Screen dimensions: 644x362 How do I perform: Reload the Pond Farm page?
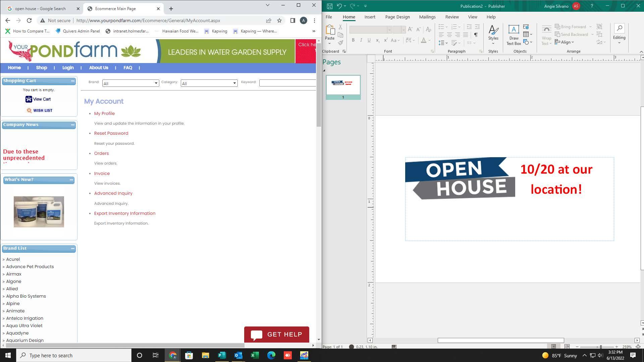pos(29,20)
